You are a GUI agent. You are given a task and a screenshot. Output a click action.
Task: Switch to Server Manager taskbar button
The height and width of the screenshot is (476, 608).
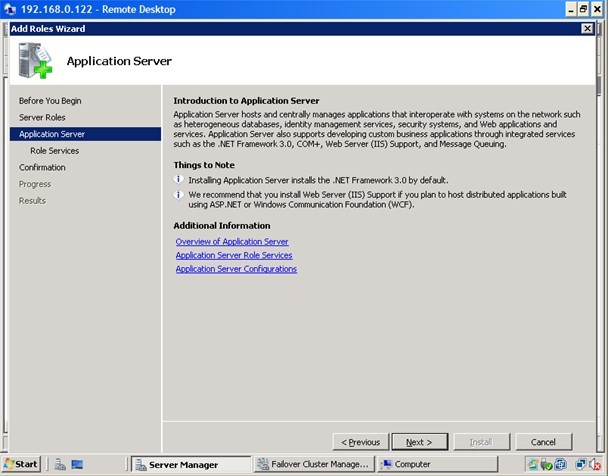pos(191,464)
